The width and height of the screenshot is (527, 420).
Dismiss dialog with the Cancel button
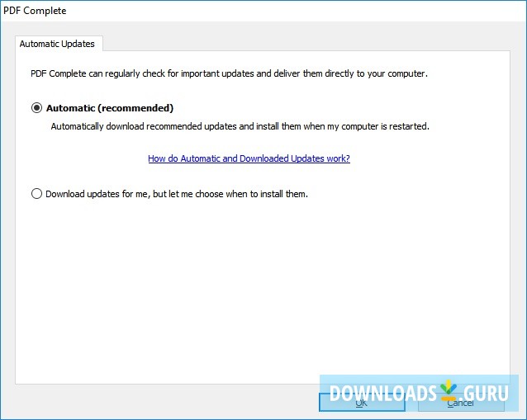tap(461, 402)
